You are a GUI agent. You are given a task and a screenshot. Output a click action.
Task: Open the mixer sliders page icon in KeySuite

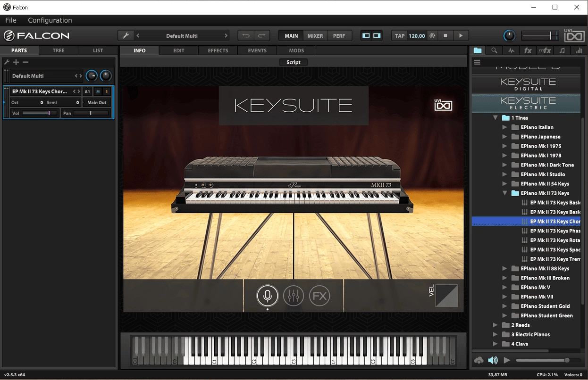pos(294,296)
